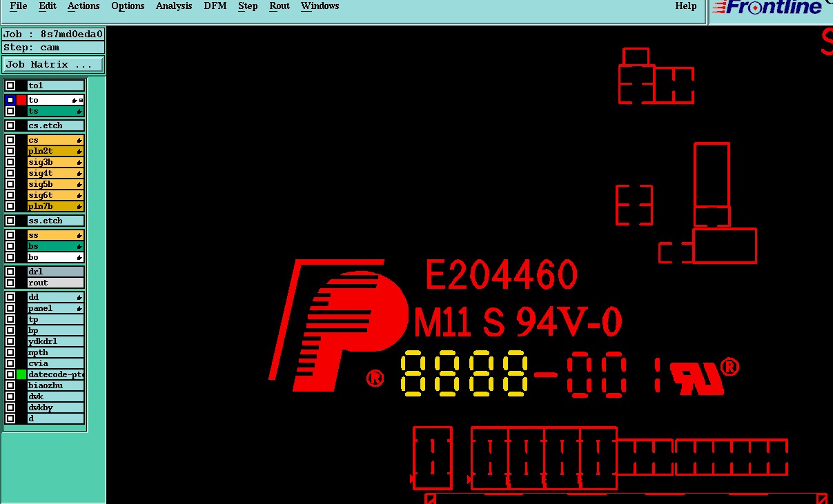Click the hand icon on the cs layer row
The width and height of the screenshot is (833, 504).
pyautogui.click(x=79, y=141)
